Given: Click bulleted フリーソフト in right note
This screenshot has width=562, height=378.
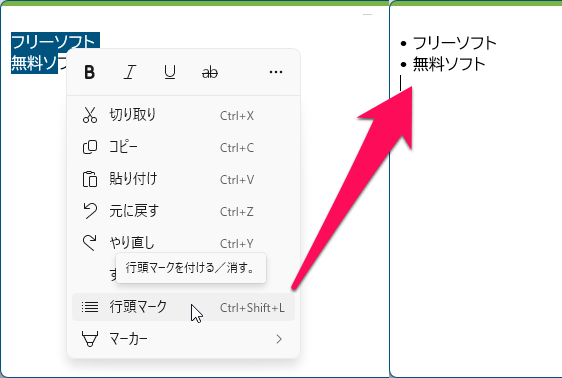Looking at the screenshot, I should tap(454, 43).
